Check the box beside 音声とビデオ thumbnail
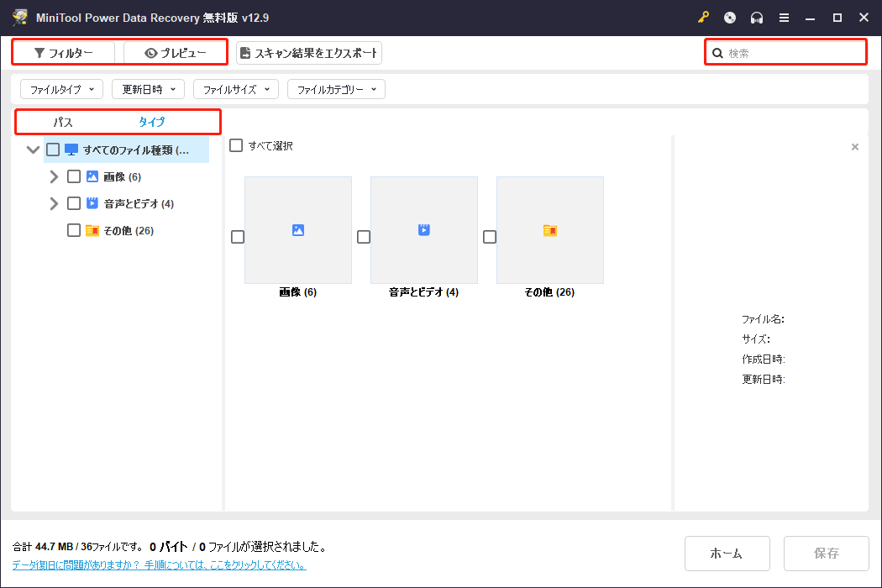 pyautogui.click(x=364, y=237)
